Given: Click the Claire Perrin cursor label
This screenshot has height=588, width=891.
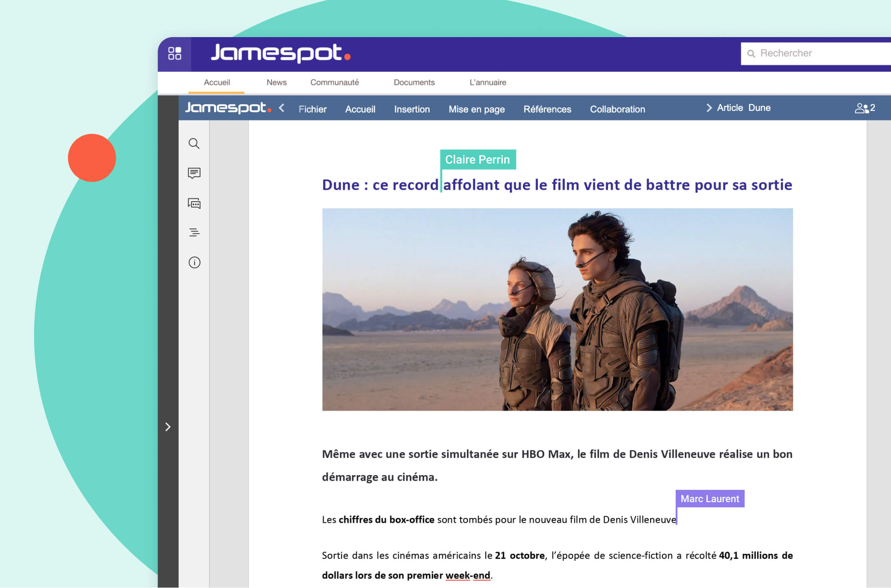Looking at the screenshot, I should pos(478,160).
